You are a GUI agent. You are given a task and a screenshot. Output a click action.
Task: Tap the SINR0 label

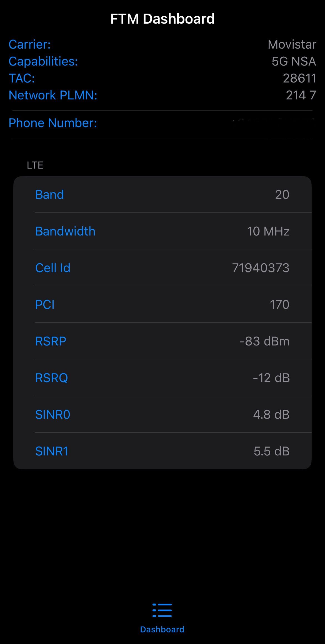coord(53,414)
